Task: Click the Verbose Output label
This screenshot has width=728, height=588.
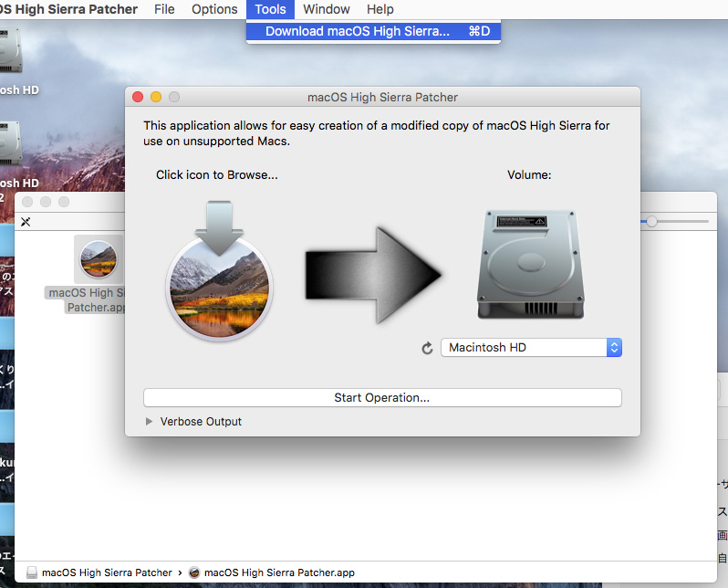Action: (x=201, y=422)
